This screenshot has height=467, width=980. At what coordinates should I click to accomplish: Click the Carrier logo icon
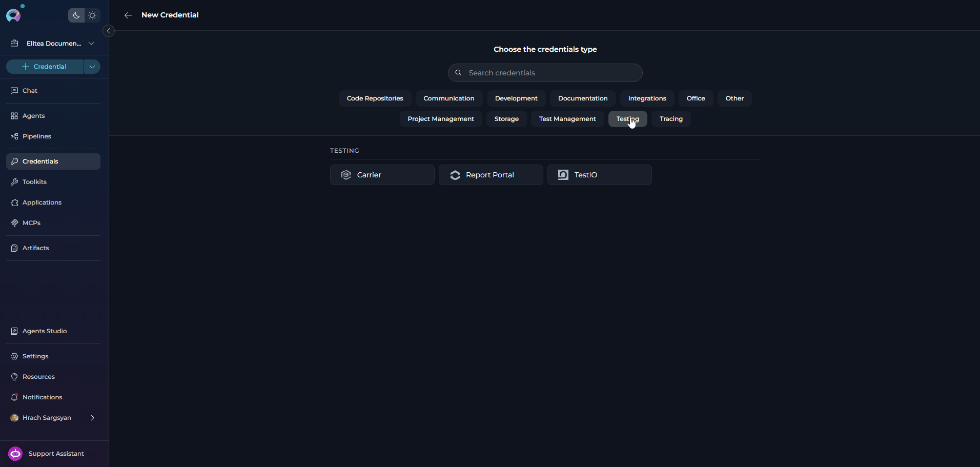(x=346, y=175)
